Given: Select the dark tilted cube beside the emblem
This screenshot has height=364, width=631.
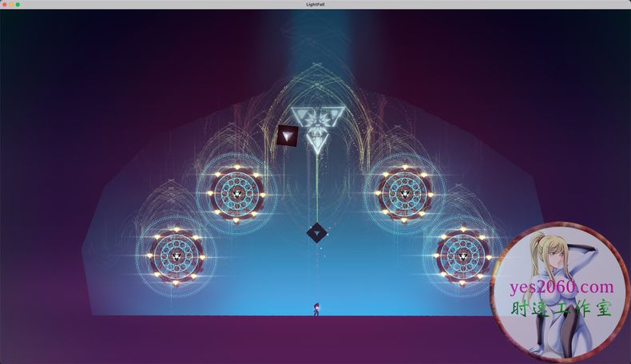Looking at the screenshot, I should (287, 136).
